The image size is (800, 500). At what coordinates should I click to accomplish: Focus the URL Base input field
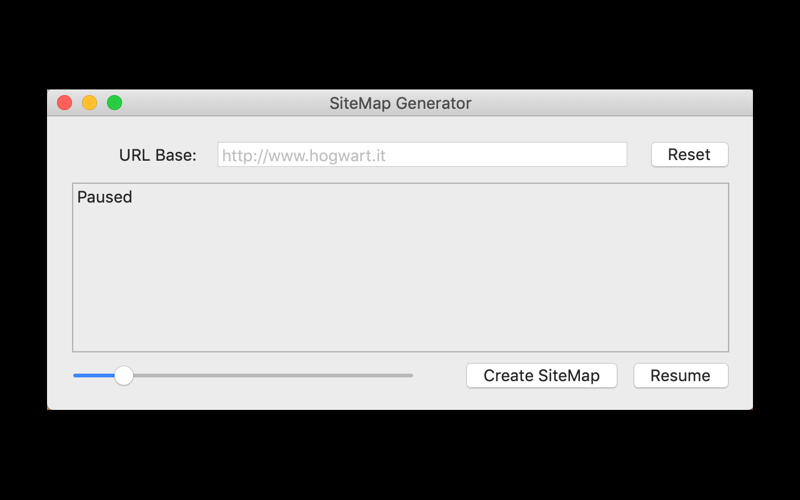[x=422, y=155]
